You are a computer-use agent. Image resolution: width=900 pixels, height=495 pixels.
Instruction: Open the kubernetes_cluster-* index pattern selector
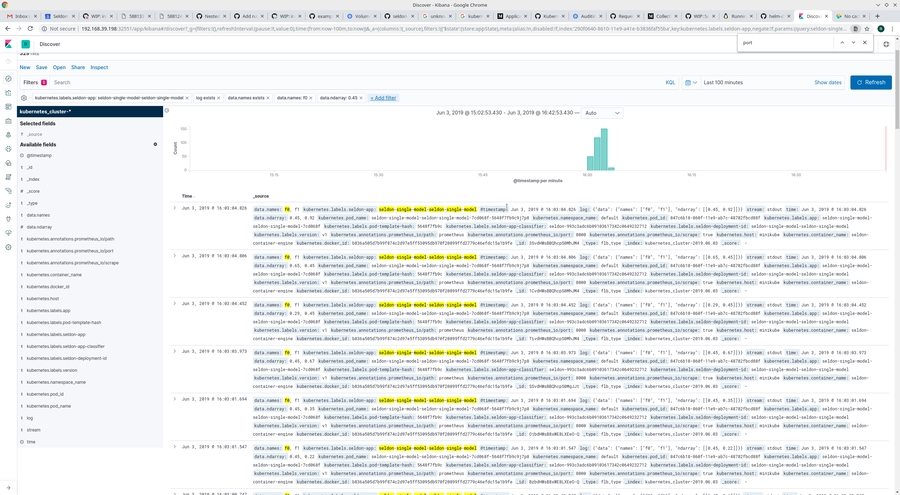click(90, 111)
